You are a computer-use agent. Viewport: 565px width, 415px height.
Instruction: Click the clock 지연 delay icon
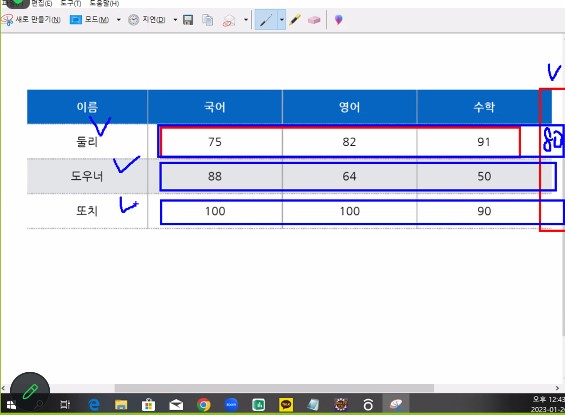point(133,19)
